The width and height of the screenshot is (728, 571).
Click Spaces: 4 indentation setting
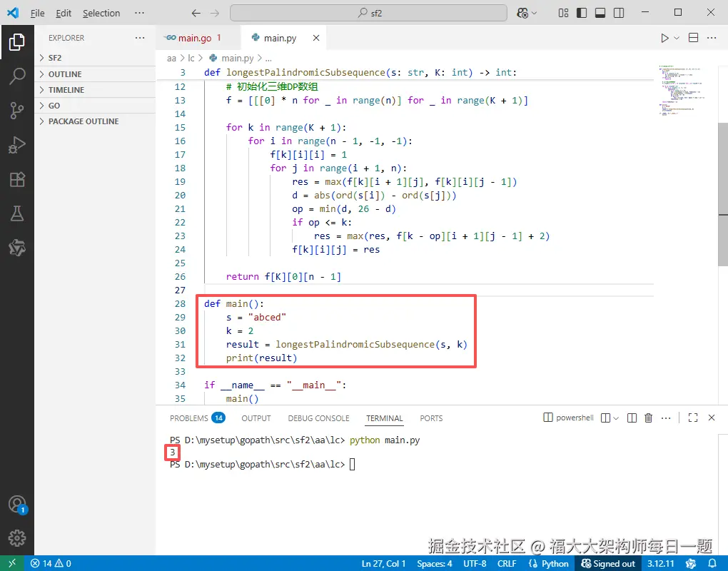pos(435,564)
